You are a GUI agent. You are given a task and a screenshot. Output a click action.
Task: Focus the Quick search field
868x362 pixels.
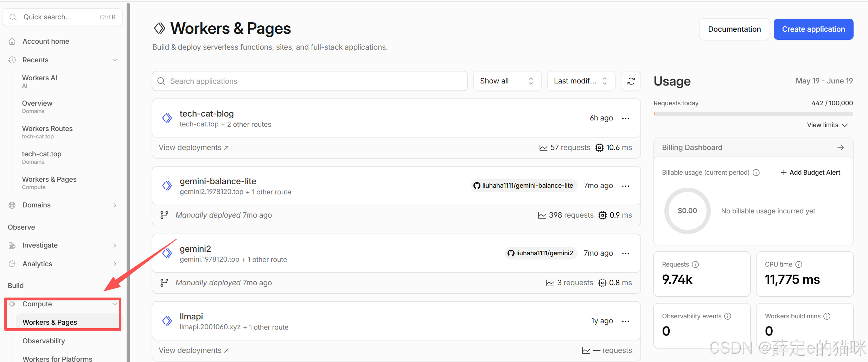63,17
